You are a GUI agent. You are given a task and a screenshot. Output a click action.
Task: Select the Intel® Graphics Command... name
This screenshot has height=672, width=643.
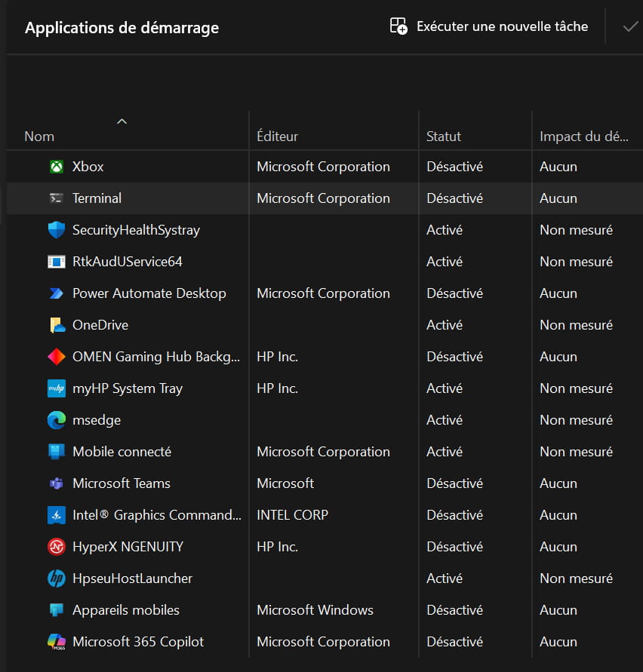pyautogui.click(x=156, y=515)
